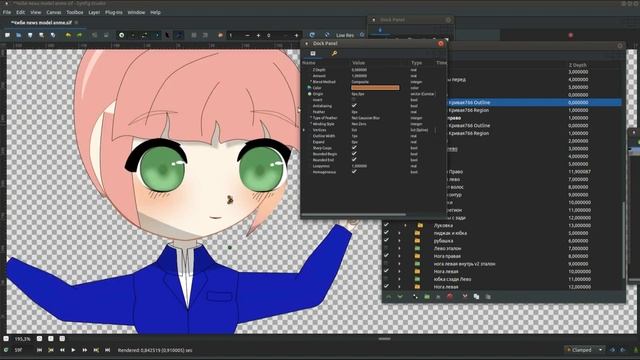Duplicate the layer using copy icon
This screenshot has width=640, height=360.
click(476, 297)
